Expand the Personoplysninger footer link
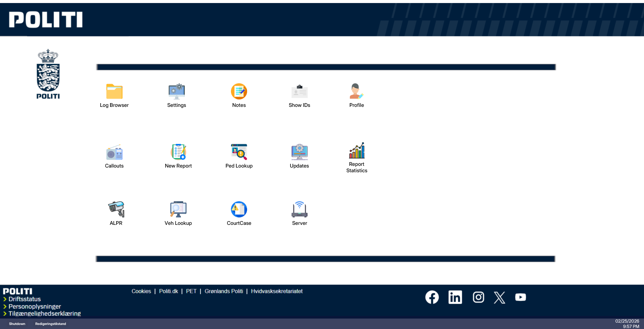644x329 pixels. pyautogui.click(x=35, y=306)
